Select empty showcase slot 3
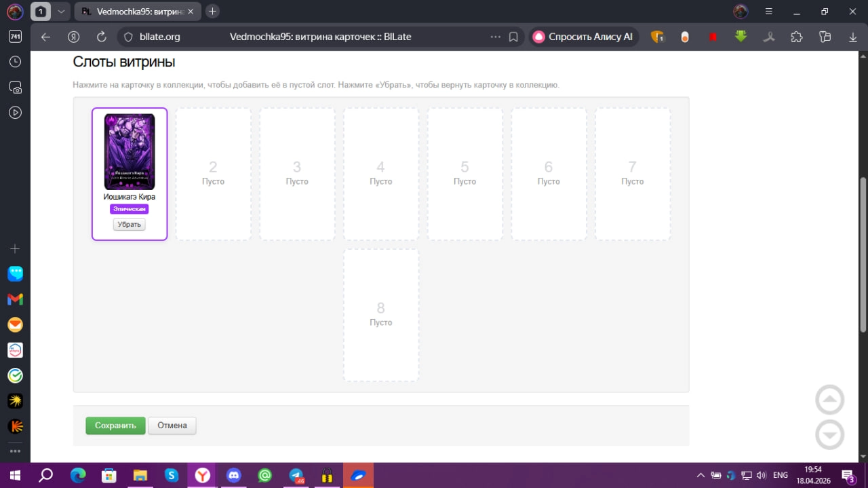The image size is (868, 488). click(x=297, y=174)
